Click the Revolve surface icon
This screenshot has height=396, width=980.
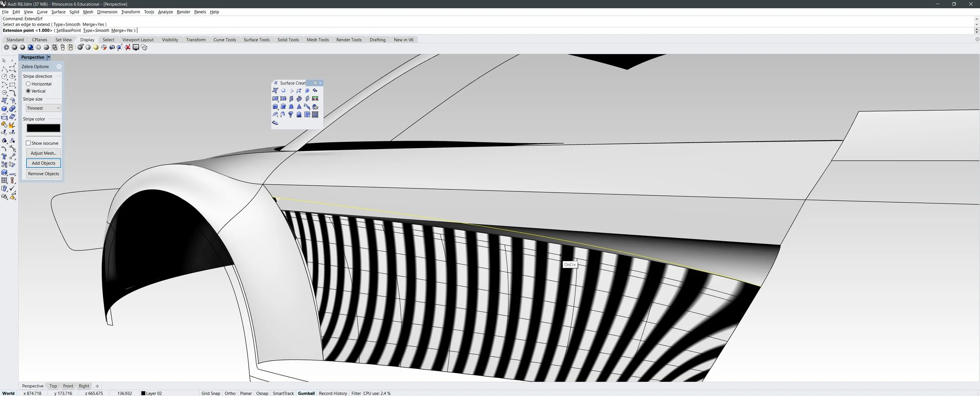pyautogui.click(x=291, y=114)
